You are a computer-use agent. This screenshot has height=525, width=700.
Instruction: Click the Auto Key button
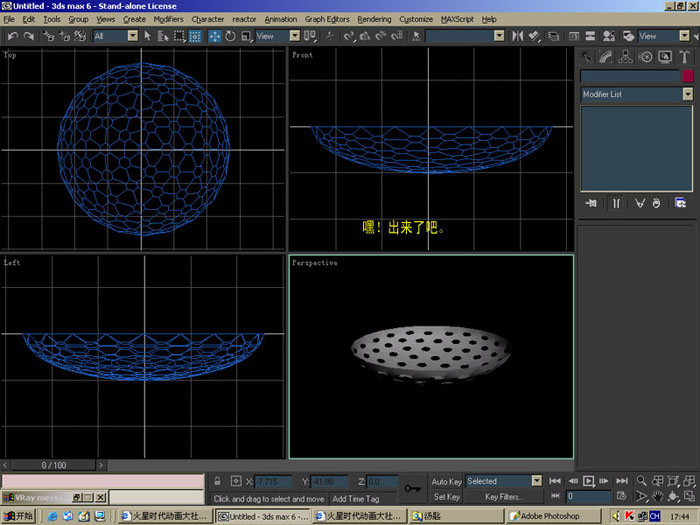pyautogui.click(x=446, y=481)
